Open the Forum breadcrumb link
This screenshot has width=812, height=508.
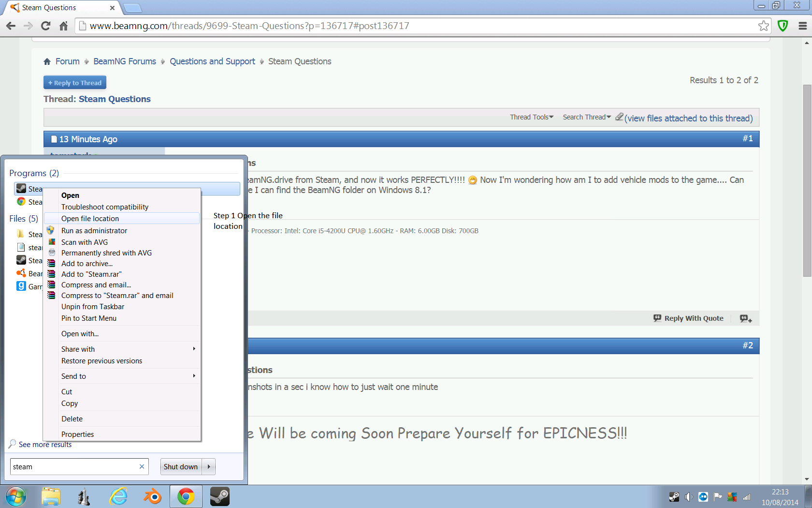pos(68,61)
